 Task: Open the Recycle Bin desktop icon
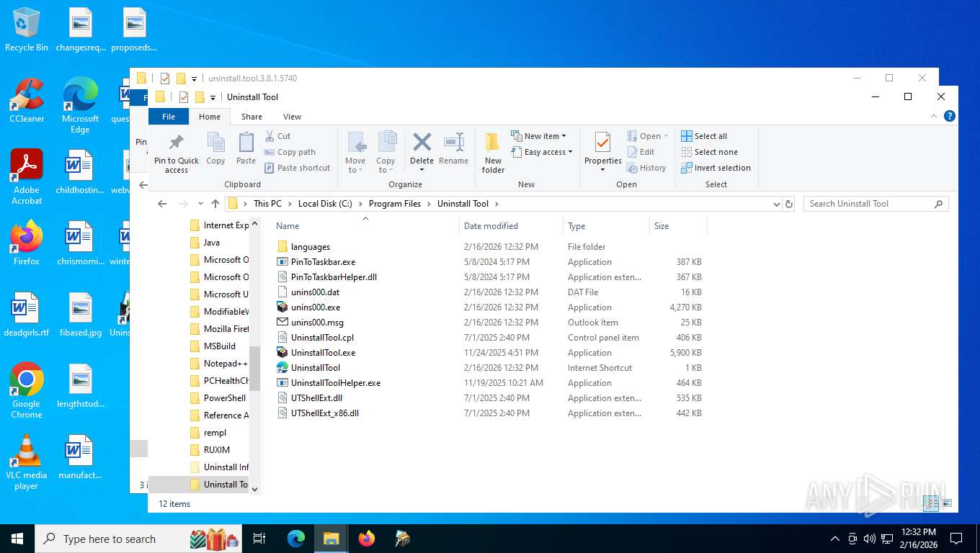click(x=27, y=30)
